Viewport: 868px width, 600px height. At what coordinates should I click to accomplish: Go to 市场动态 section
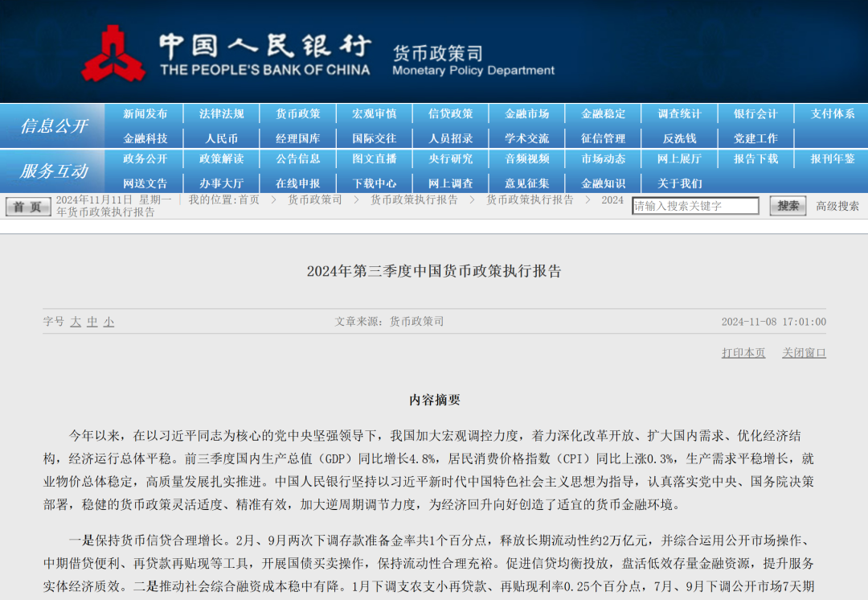(x=604, y=158)
